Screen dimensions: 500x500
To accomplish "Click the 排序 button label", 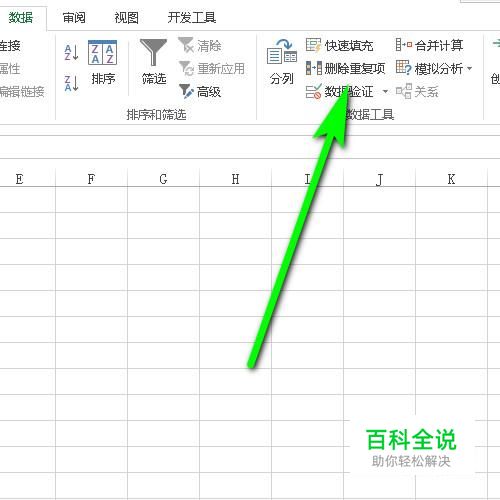I will click(x=103, y=79).
